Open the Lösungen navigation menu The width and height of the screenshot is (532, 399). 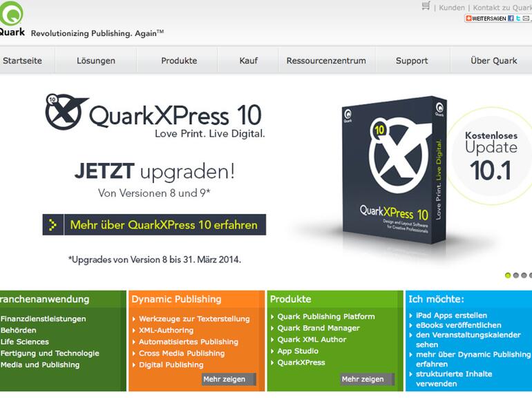[96, 61]
